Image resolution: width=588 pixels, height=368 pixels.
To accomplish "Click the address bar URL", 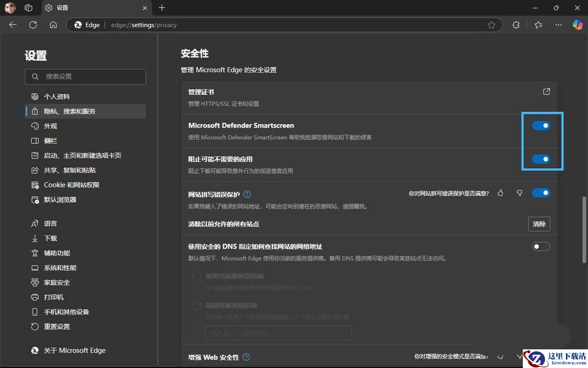I will [144, 25].
